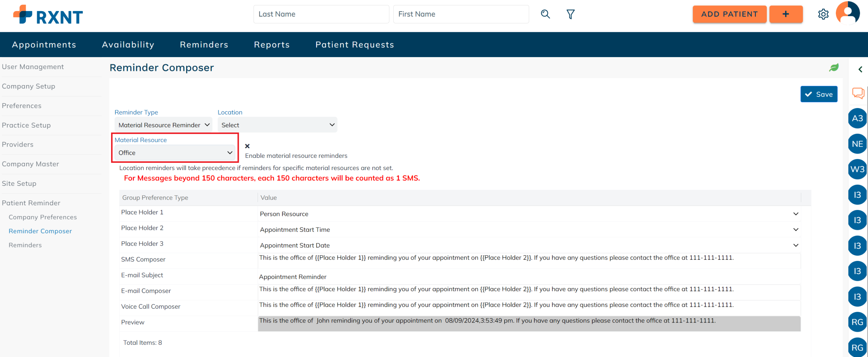The width and height of the screenshot is (868, 357).
Task: Switch to the Availability tab
Action: pyautogui.click(x=128, y=45)
